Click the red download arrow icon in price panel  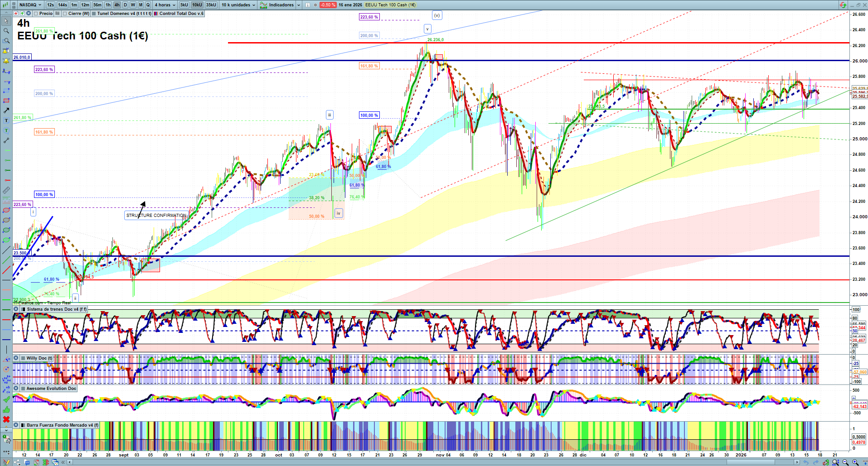[x=16, y=14]
